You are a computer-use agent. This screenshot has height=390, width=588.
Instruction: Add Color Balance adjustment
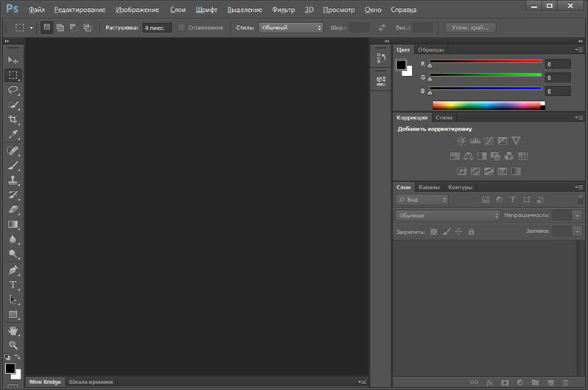click(469, 156)
